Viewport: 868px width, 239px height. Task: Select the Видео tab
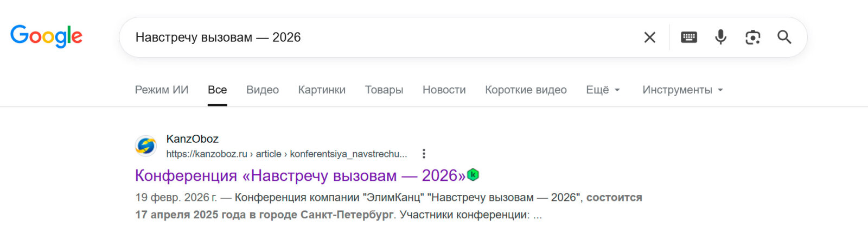[x=263, y=90]
